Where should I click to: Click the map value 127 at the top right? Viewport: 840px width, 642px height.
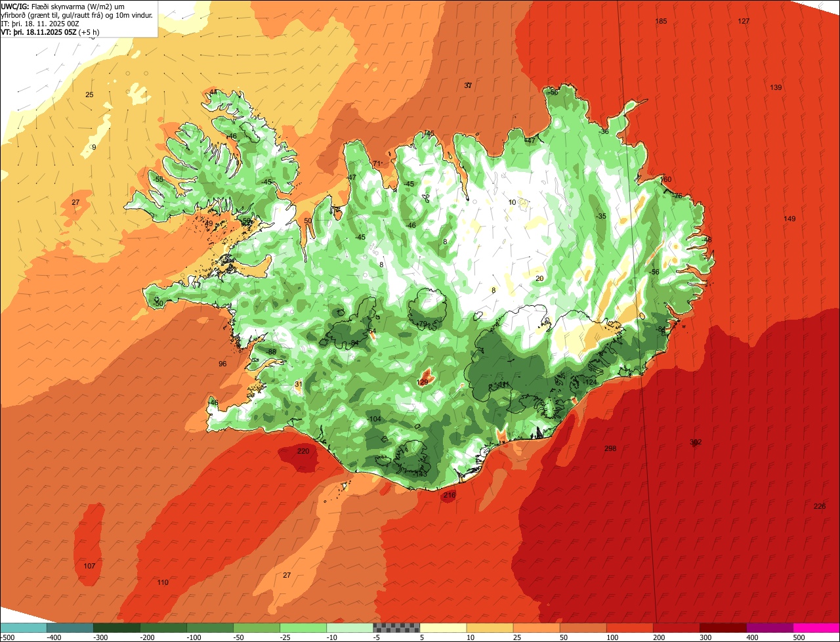pyautogui.click(x=744, y=22)
